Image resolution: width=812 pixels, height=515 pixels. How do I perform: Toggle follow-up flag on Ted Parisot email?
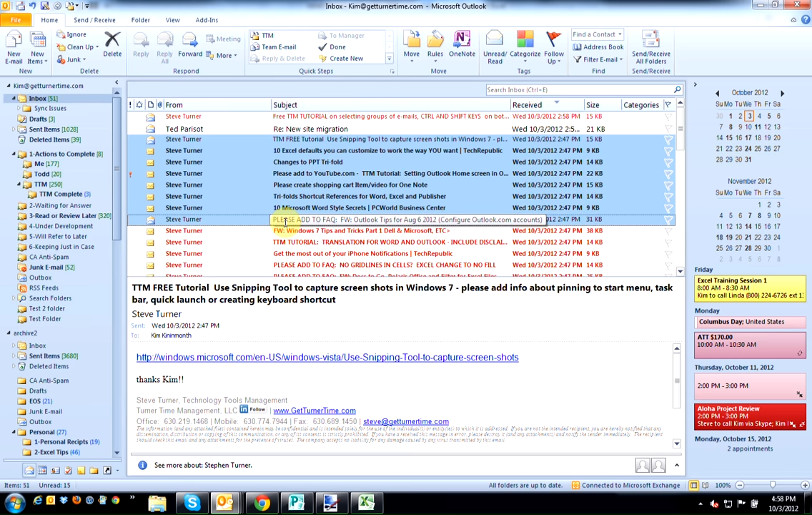(668, 129)
